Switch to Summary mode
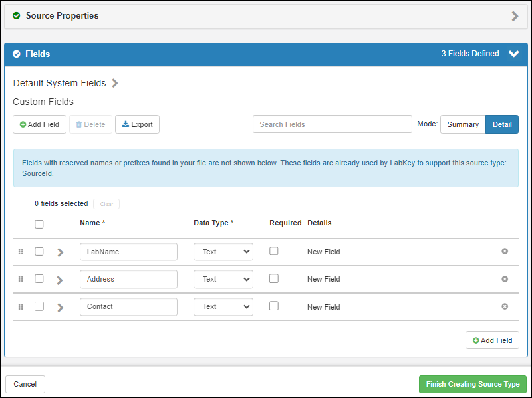 [x=463, y=124]
